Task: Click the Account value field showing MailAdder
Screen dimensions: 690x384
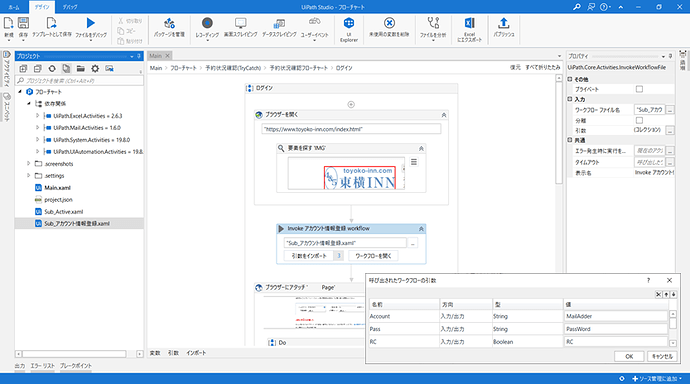Action: click(616, 316)
